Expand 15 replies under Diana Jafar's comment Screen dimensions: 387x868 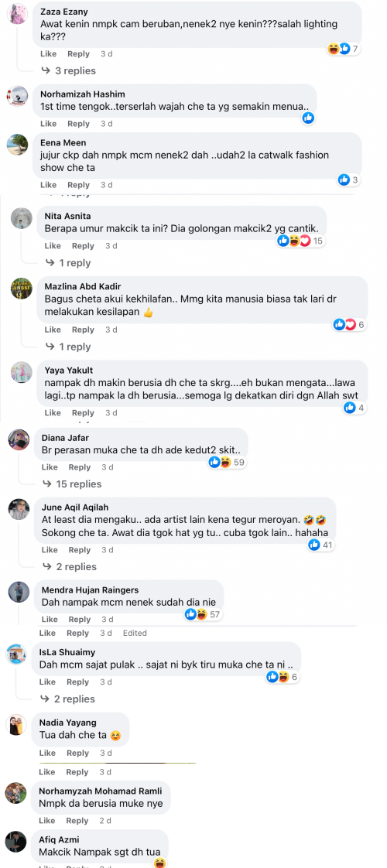click(72, 484)
